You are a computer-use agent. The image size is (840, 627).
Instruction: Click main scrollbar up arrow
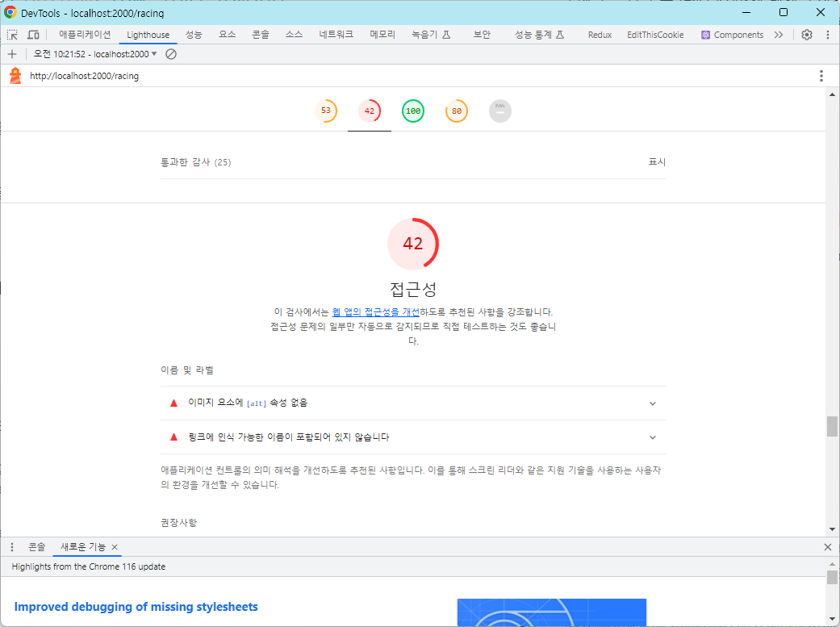(x=832, y=95)
